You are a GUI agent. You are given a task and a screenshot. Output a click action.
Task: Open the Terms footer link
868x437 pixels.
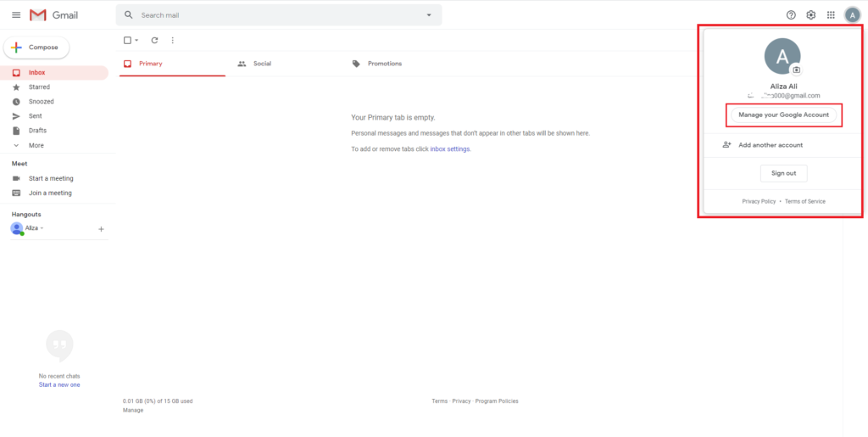pyautogui.click(x=440, y=401)
